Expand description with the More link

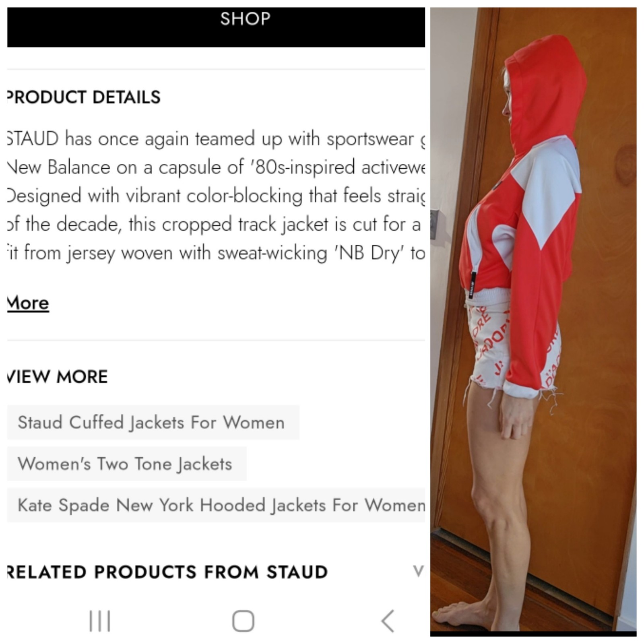(28, 303)
